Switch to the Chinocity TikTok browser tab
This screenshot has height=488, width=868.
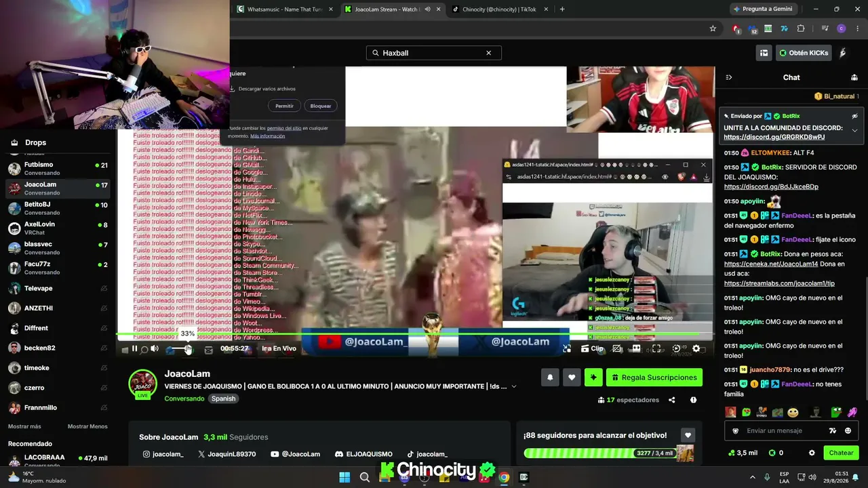500,9
